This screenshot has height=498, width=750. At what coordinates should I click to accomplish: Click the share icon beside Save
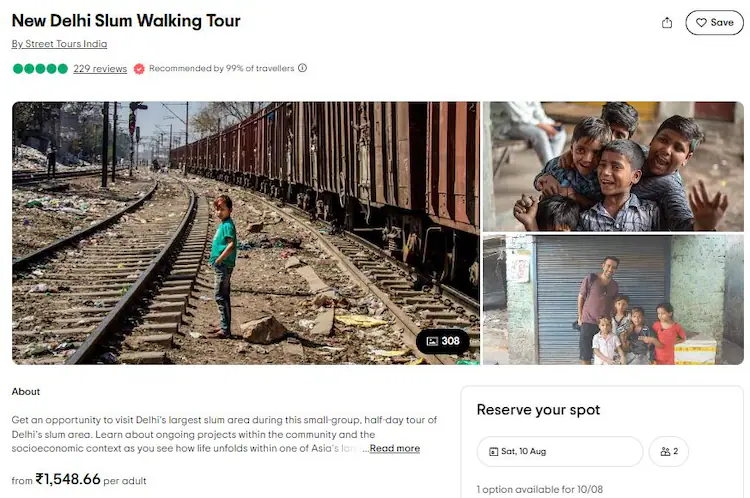pos(667,22)
